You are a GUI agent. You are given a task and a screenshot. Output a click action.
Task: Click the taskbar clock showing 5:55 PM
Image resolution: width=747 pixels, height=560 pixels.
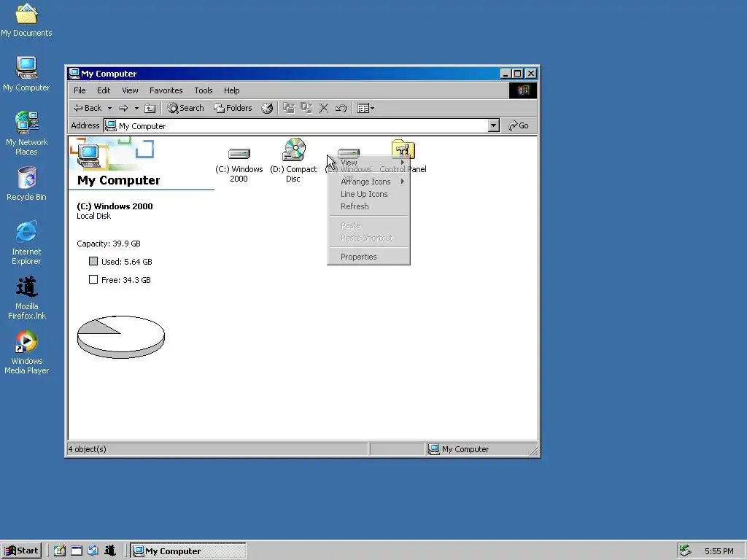pyautogui.click(x=719, y=551)
